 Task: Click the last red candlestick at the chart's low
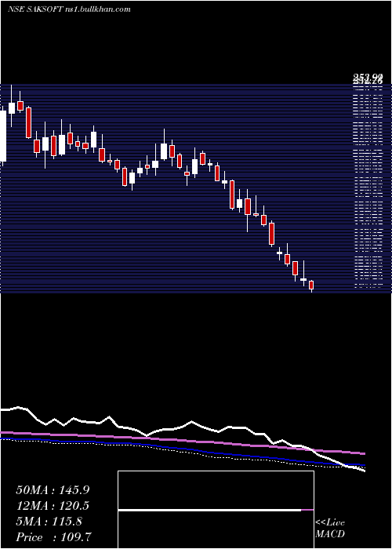coord(311,285)
